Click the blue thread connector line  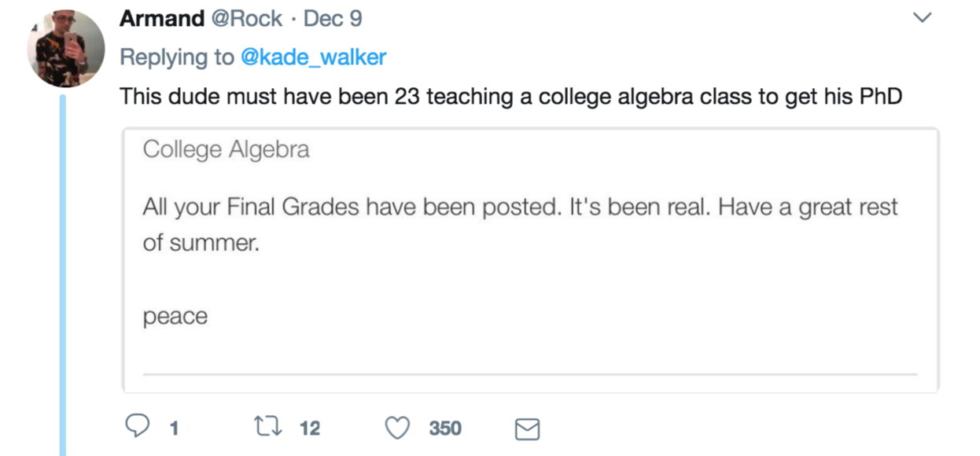click(63, 275)
